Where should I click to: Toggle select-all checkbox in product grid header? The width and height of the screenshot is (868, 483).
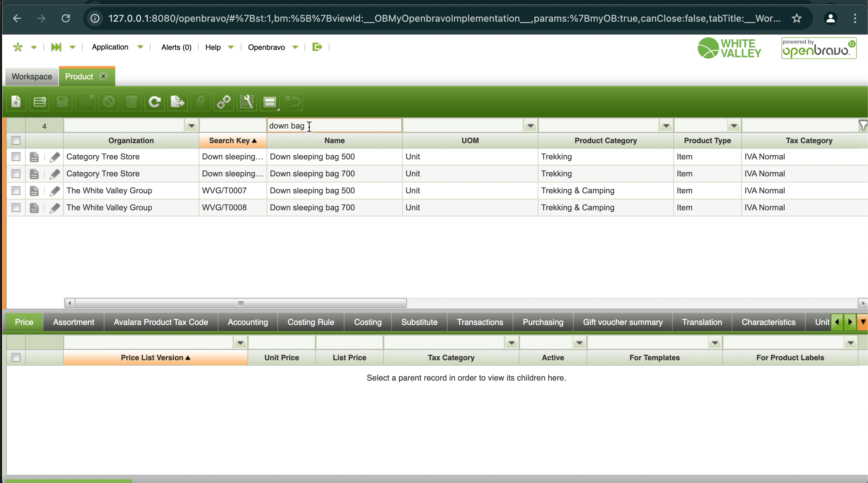coord(16,140)
